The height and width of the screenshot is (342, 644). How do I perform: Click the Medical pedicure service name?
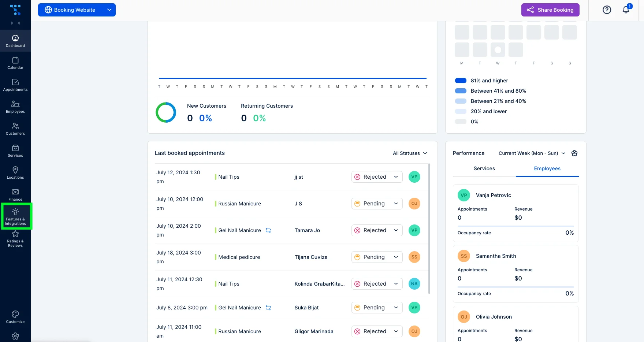[x=239, y=257]
